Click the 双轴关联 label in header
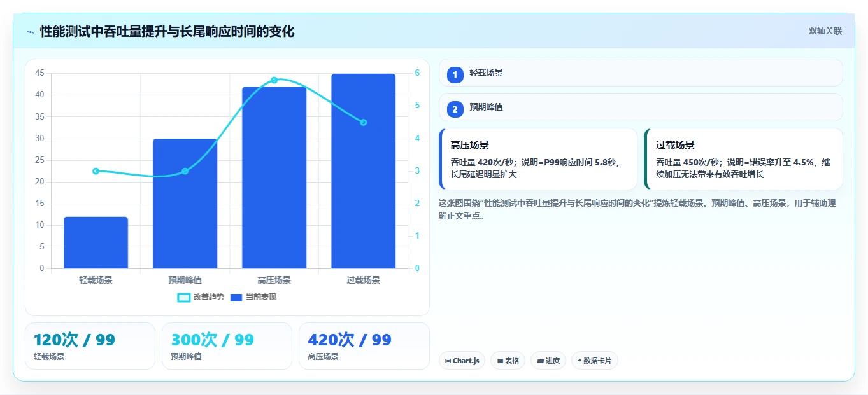The width and height of the screenshot is (868, 395). pos(825,31)
